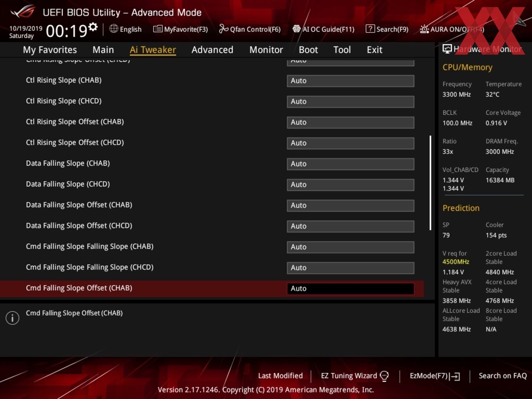Click the settings gear next to the clock

point(93,27)
